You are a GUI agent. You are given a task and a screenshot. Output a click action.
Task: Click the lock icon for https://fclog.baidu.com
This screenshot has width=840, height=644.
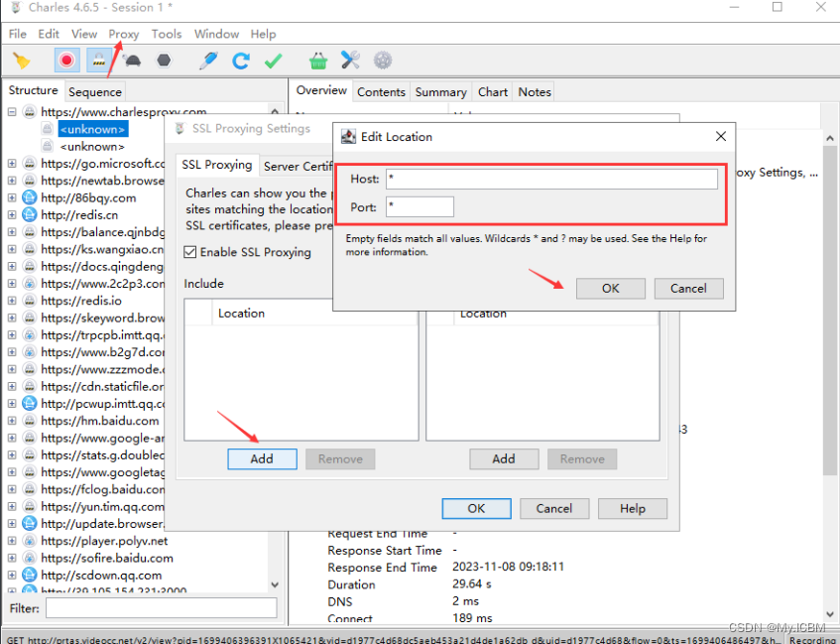coord(30,489)
